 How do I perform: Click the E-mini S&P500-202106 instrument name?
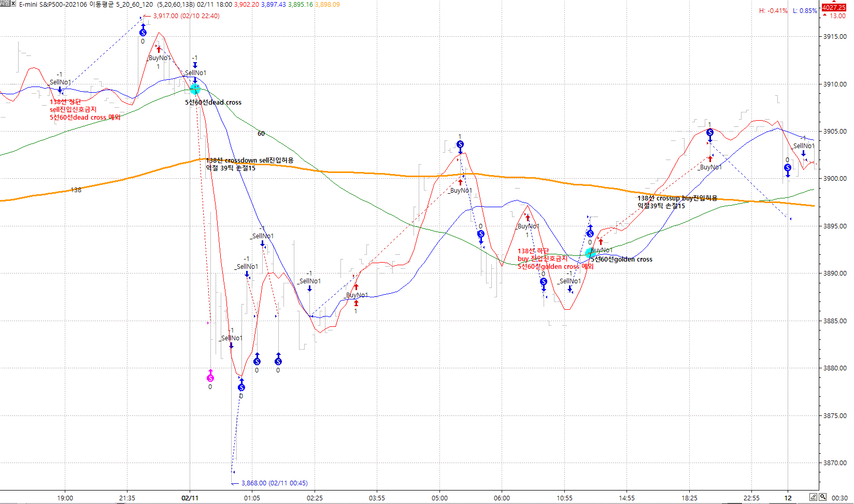click(x=53, y=5)
